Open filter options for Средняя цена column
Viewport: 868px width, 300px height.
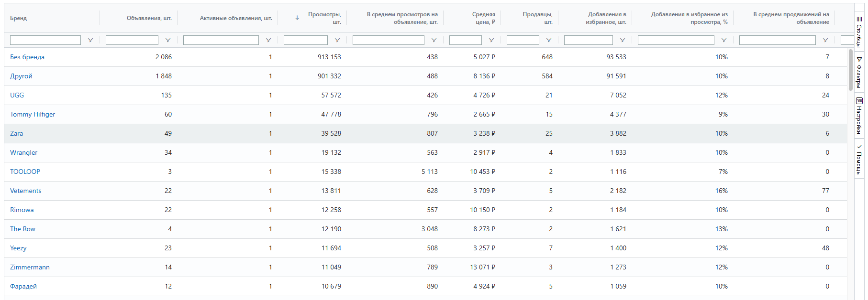click(x=491, y=40)
